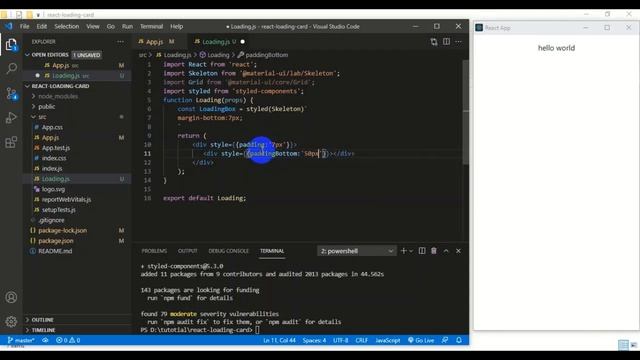Open the Terminal menu
Viewport: 640px width, 360px height.
click(151, 27)
